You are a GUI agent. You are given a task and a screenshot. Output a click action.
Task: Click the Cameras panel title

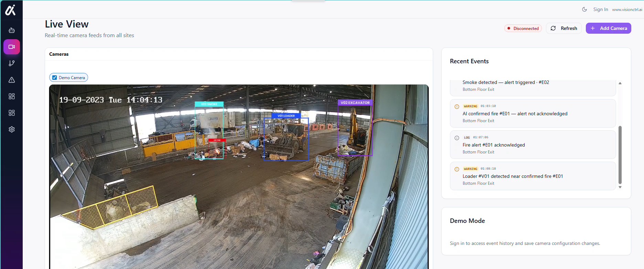[x=59, y=54]
